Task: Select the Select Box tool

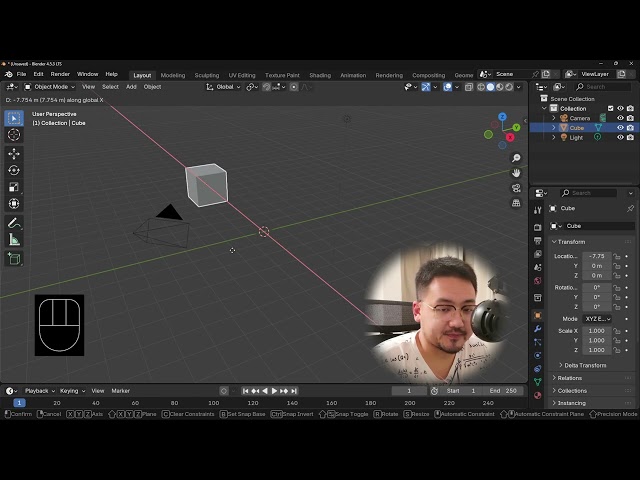Action: (x=14, y=118)
